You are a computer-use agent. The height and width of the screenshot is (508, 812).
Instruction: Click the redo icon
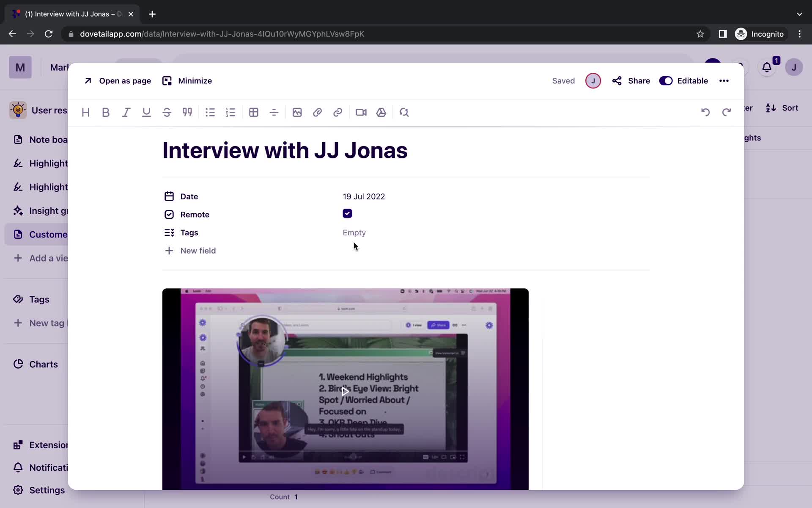click(x=726, y=112)
